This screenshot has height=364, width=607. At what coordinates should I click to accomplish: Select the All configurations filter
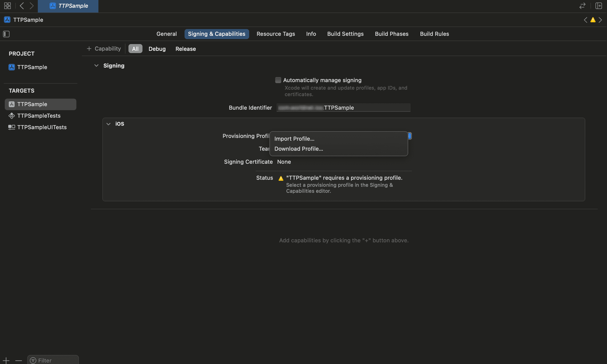(x=135, y=49)
